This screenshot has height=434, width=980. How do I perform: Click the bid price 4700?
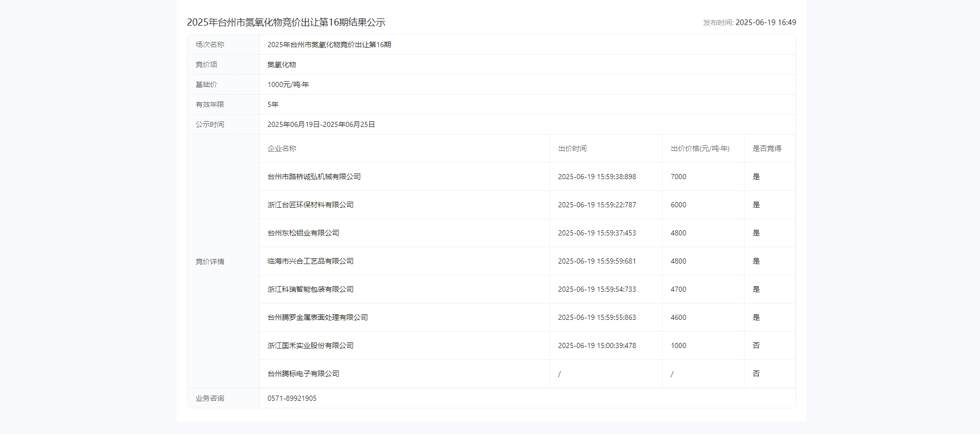(x=678, y=289)
